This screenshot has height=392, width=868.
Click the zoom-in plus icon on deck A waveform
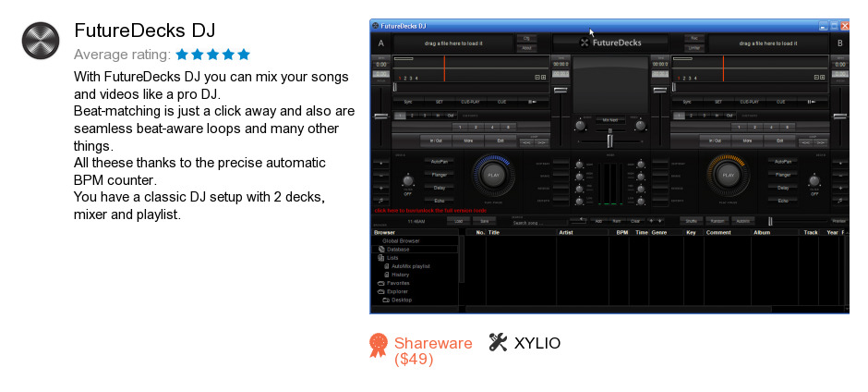544,78
